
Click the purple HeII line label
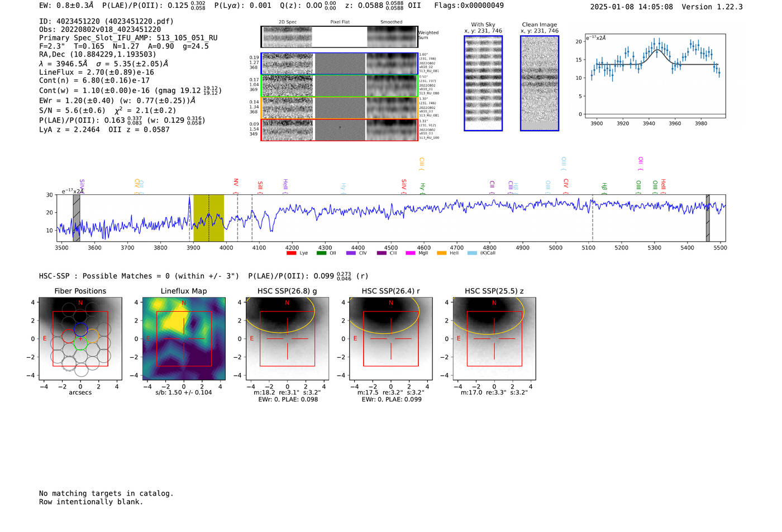[285, 184]
